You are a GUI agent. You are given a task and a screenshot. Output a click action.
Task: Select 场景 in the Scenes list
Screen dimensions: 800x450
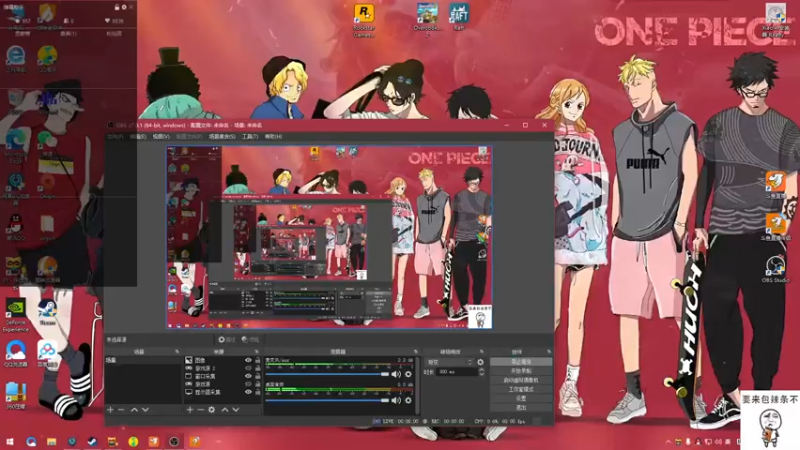143,360
